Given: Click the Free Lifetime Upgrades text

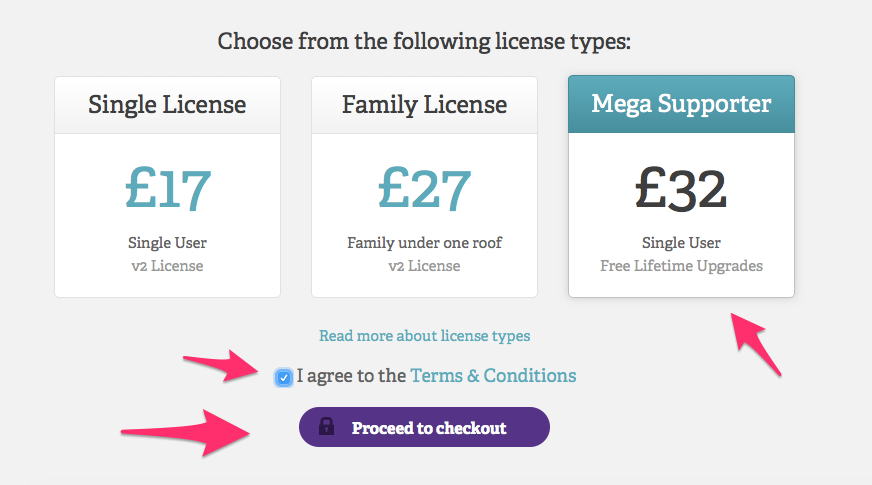Looking at the screenshot, I should pos(681,266).
